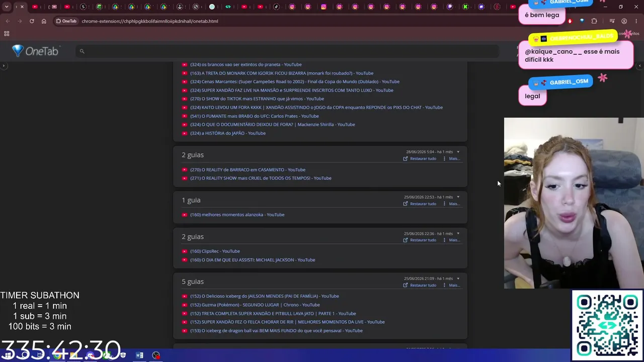The height and width of the screenshot is (362, 644).
Task: Open 'O DIA EM QUE EU ASSISTI: MICHAEL JACKSON' link
Action: [253, 260]
